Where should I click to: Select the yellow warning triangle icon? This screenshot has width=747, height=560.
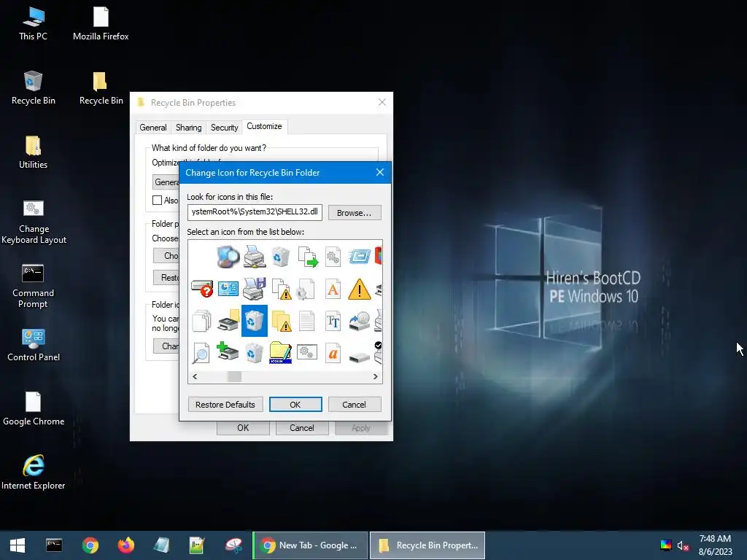[359, 289]
